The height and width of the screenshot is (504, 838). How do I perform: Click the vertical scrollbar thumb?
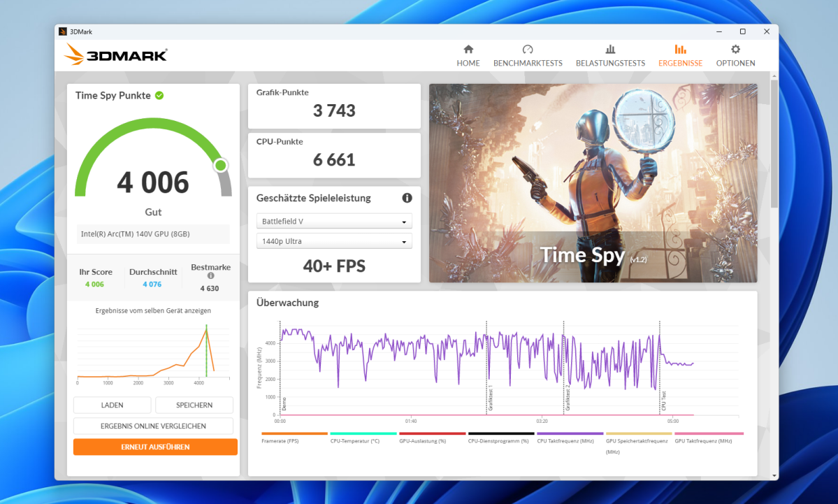point(774,143)
